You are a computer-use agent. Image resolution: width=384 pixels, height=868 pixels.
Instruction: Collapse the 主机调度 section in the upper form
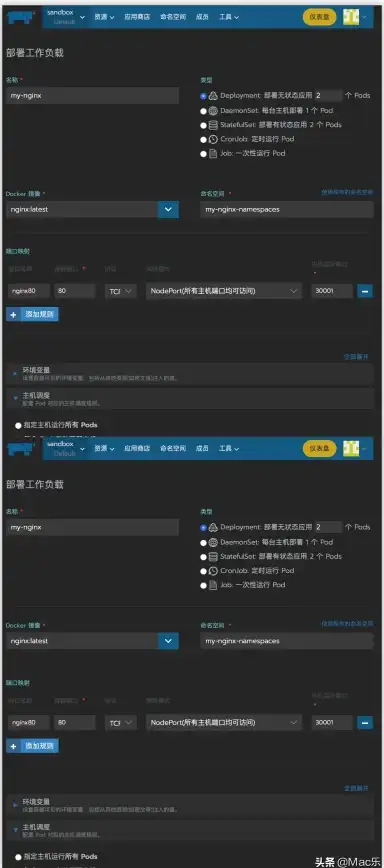[190, 399]
